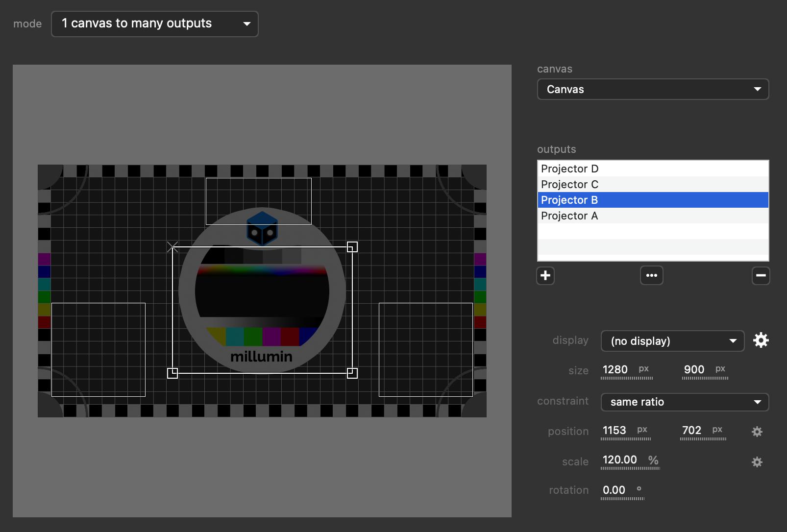Open the mode dropdown
Image resolution: width=787 pixels, height=532 pixels.
tap(154, 24)
